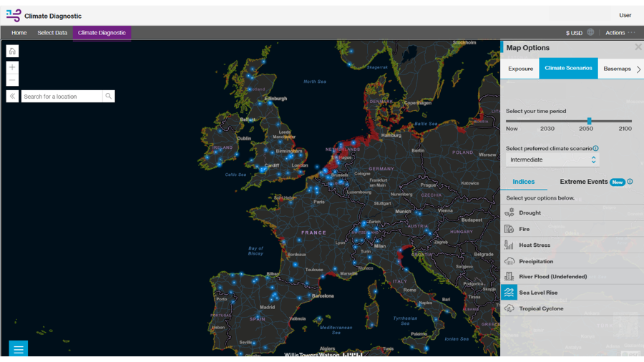Viewport: 644px width, 362px height.
Task: Open the climate scenario Intermediate dropdown
Action: point(552,160)
